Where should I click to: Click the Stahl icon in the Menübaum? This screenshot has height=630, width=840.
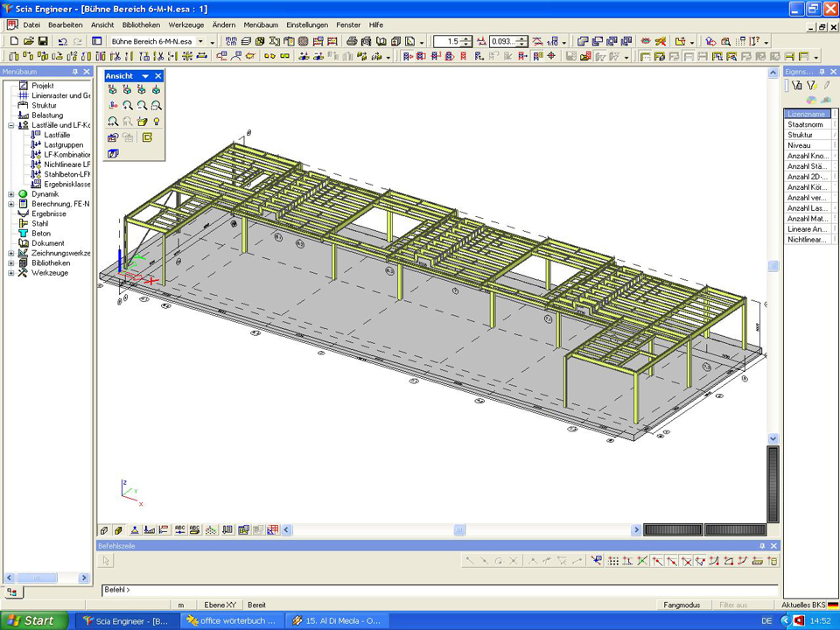pyautogui.click(x=23, y=223)
